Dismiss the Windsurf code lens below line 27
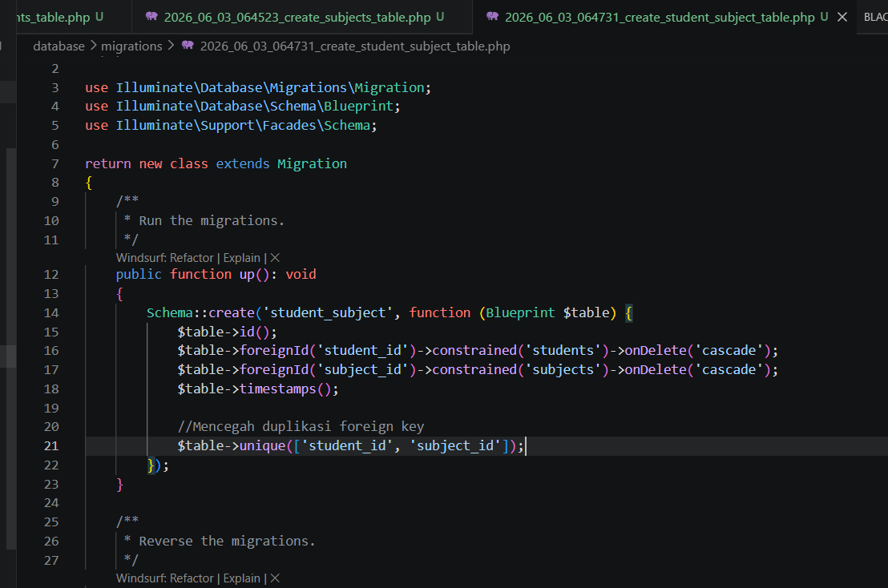 [x=275, y=578]
